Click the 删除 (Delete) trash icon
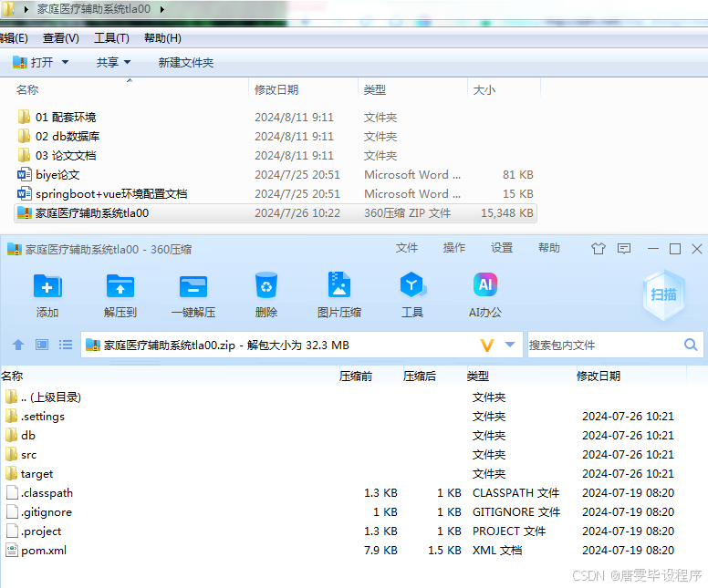The image size is (708, 588). pyautogui.click(x=265, y=285)
